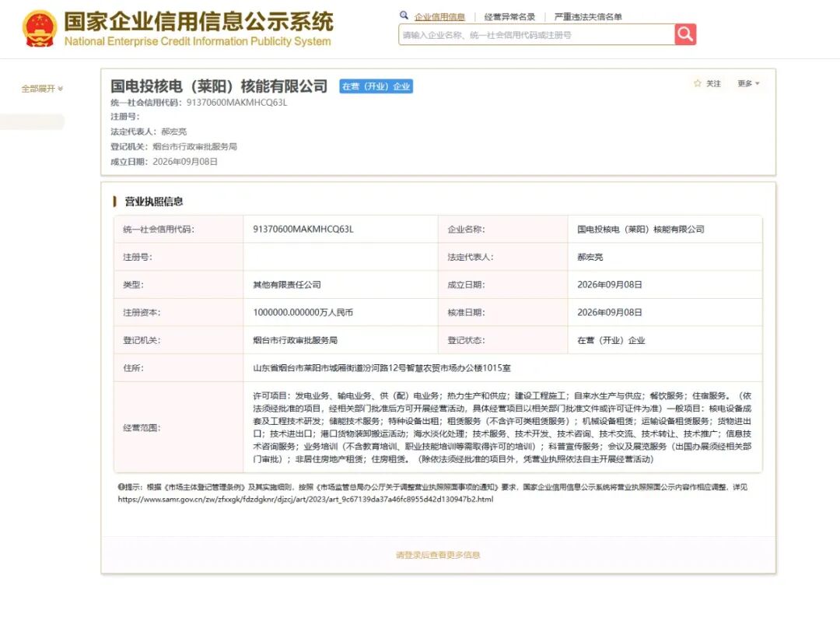Click the 住所 address value
Screen dimensions: 840x621
(381, 368)
